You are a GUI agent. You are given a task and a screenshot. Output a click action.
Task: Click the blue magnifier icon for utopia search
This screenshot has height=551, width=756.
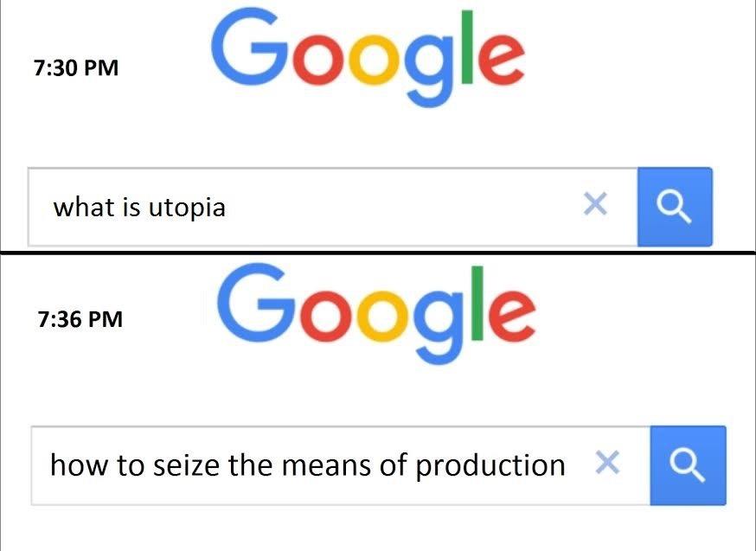(675, 207)
